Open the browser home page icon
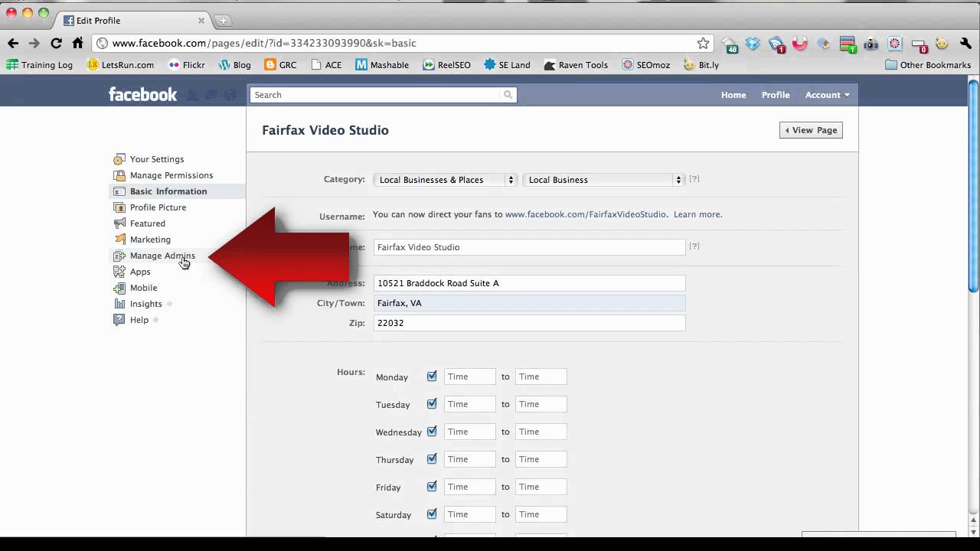Screen dimensions: 980x551 click(x=77, y=43)
